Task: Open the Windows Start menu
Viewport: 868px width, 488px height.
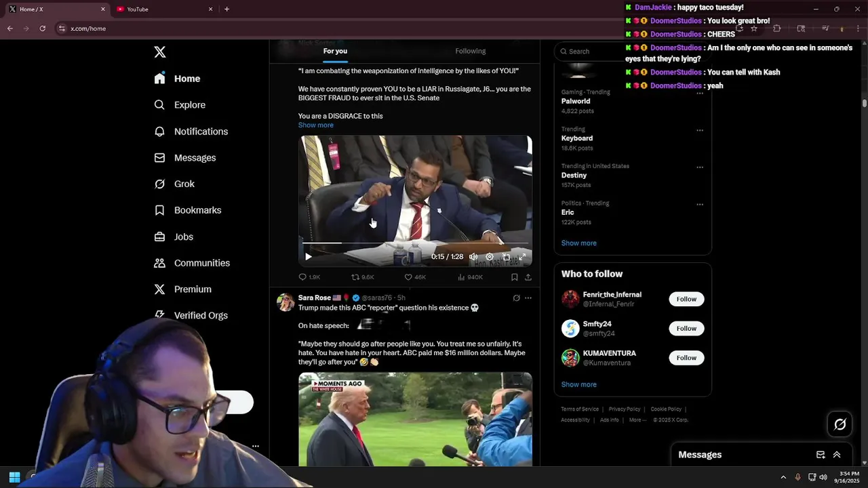Action: (x=14, y=477)
